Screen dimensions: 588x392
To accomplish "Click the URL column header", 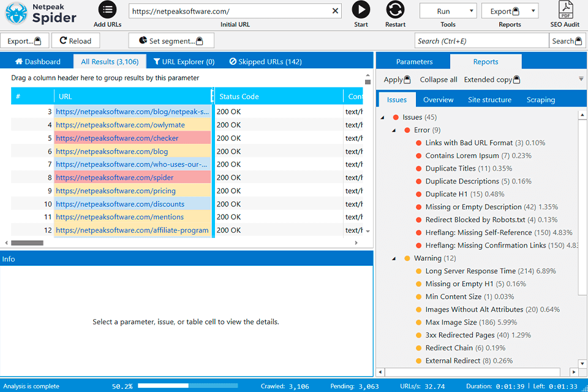I will click(133, 96).
